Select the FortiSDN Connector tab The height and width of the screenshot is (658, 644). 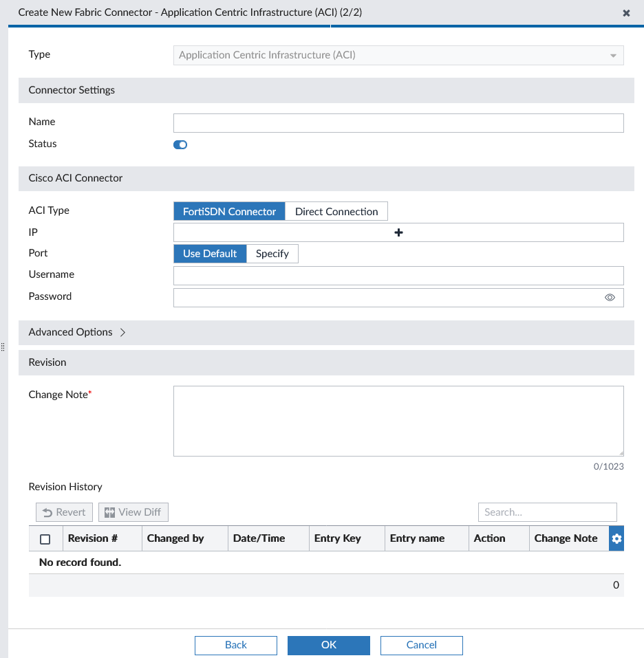[229, 211]
